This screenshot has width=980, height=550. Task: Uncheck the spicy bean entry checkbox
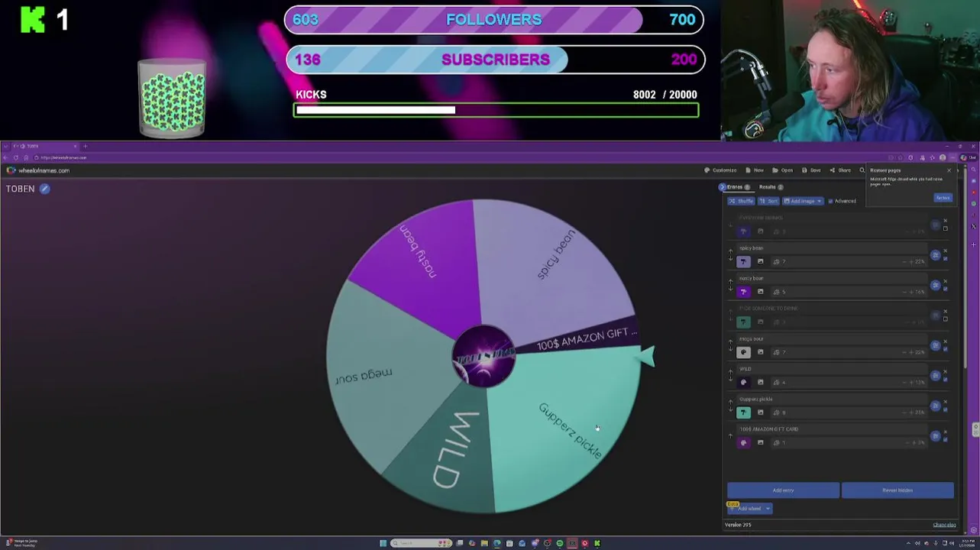[x=946, y=259]
